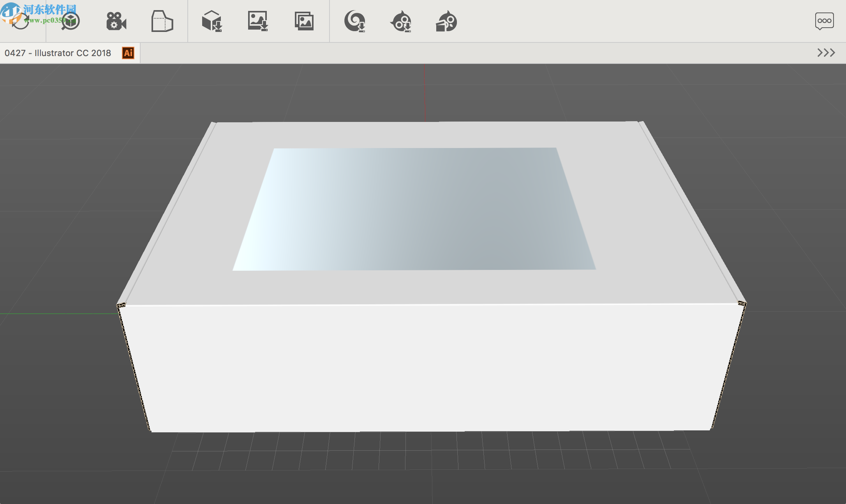Click the rightmost share export icon in toolbar
846x504 pixels.
click(446, 21)
